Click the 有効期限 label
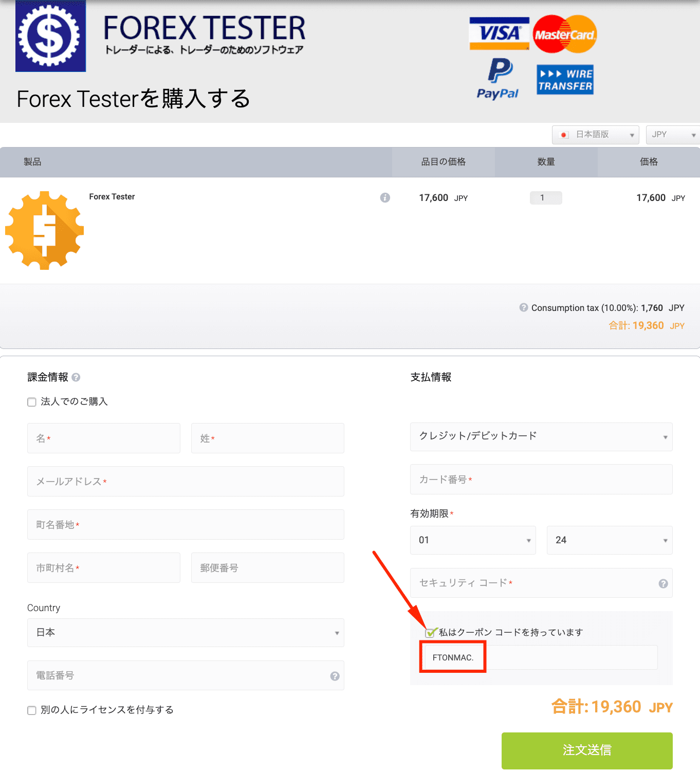Viewport: 700px width, 772px height. (x=430, y=513)
